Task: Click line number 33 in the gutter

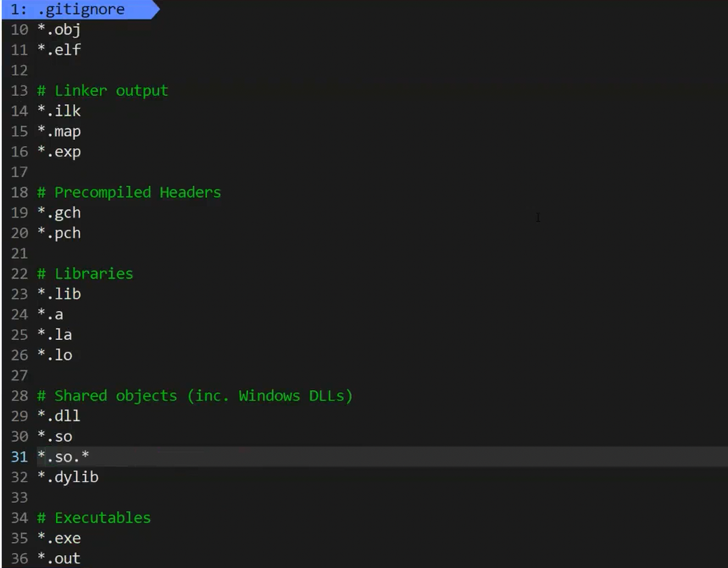Action: point(19,498)
